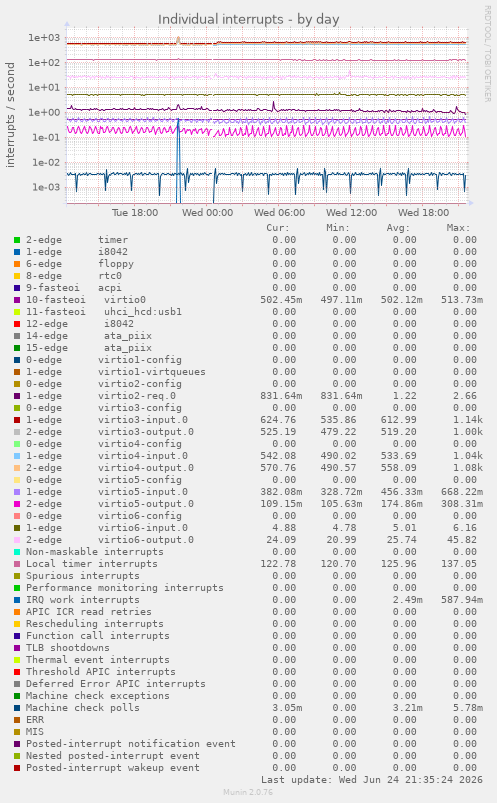
Task: Click the swatch for TLB shootdowns
Action: tap(17, 648)
